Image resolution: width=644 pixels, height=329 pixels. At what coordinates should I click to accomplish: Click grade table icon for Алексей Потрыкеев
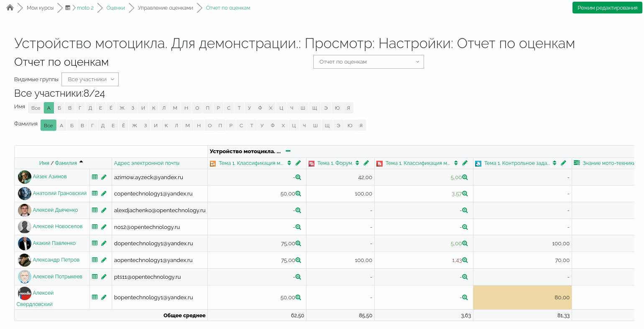[95, 277]
